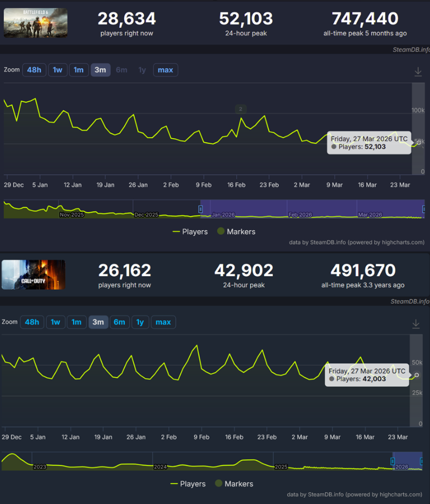The image size is (430, 504).
Task: Click tooltip showing Players: 42,003
Action: click(x=367, y=375)
